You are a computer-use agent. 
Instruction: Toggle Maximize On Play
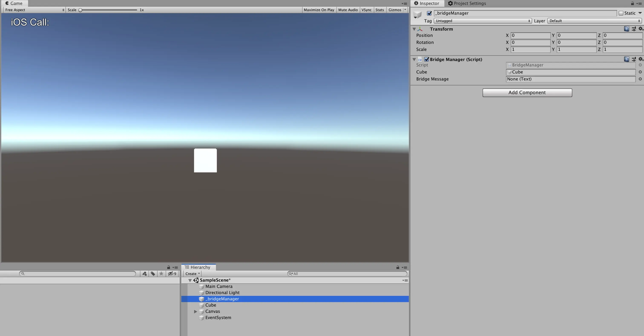(x=319, y=10)
